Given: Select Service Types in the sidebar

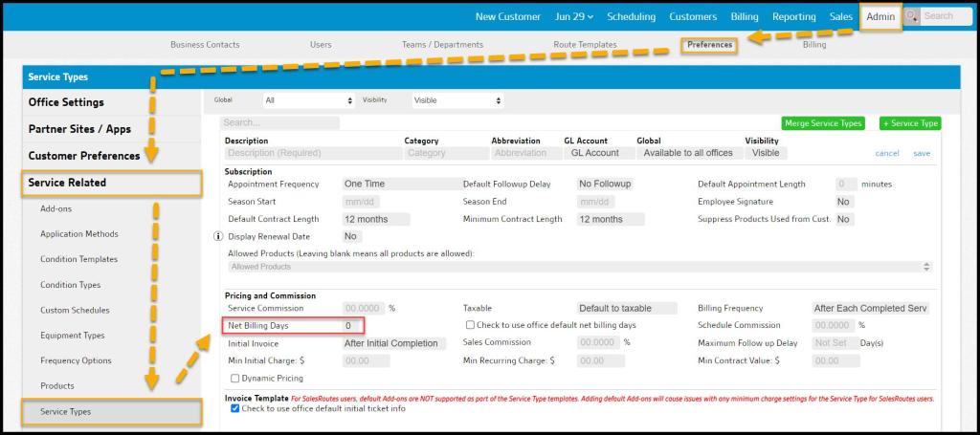Looking at the screenshot, I should [x=112, y=412].
